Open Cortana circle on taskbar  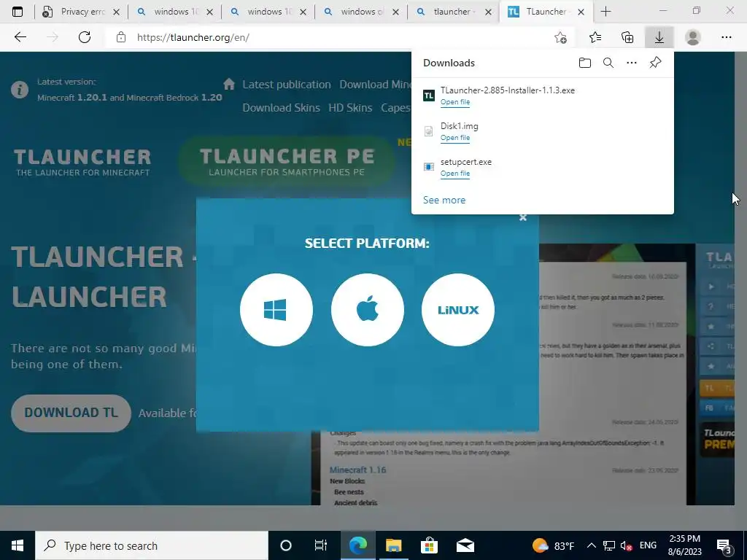[286, 545]
